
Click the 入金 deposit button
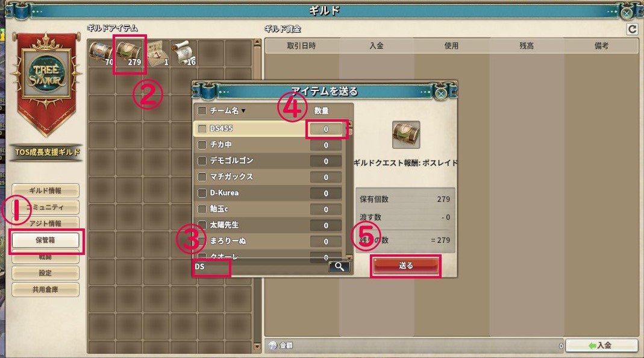click(602, 346)
